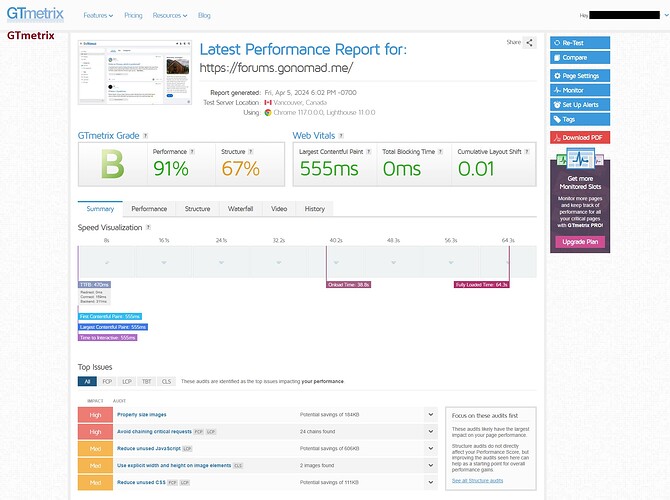The width and height of the screenshot is (670, 500).
Task: Click Total Blocking Time help icon
Action: tap(440, 152)
